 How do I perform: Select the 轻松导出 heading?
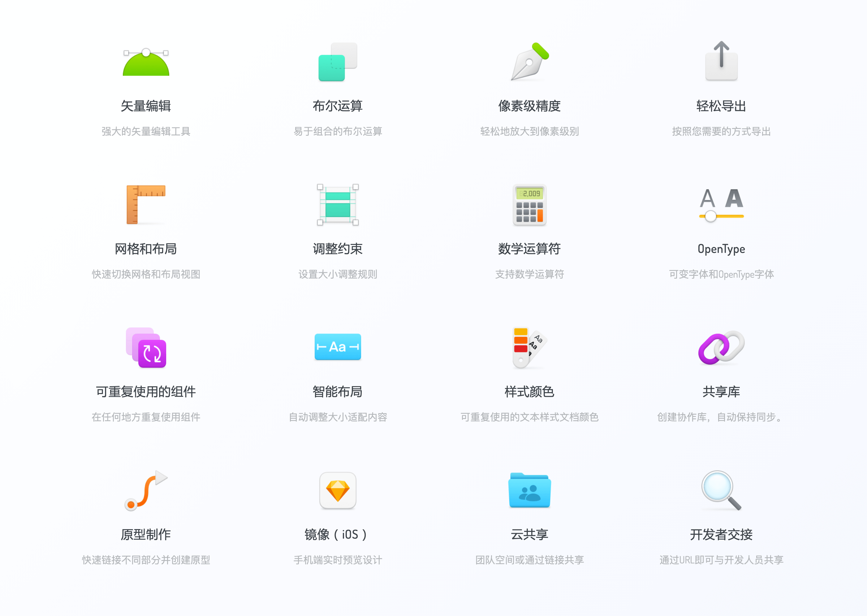pyautogui.click(x=721, y=106)
